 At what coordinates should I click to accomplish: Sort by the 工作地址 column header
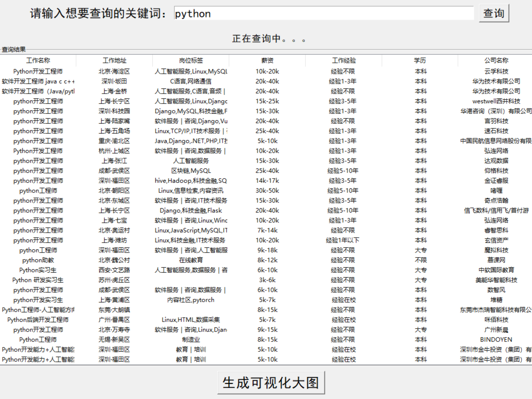coord(114,60)
